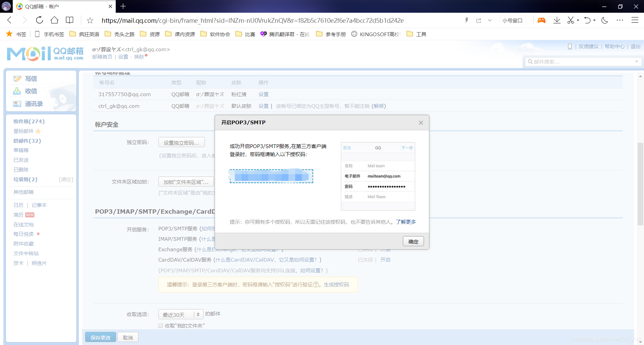Viewport: 644px width, 345px height.
Task: Click the mobile phone icon near 反馈建议
Action: [x=569, y=47]
